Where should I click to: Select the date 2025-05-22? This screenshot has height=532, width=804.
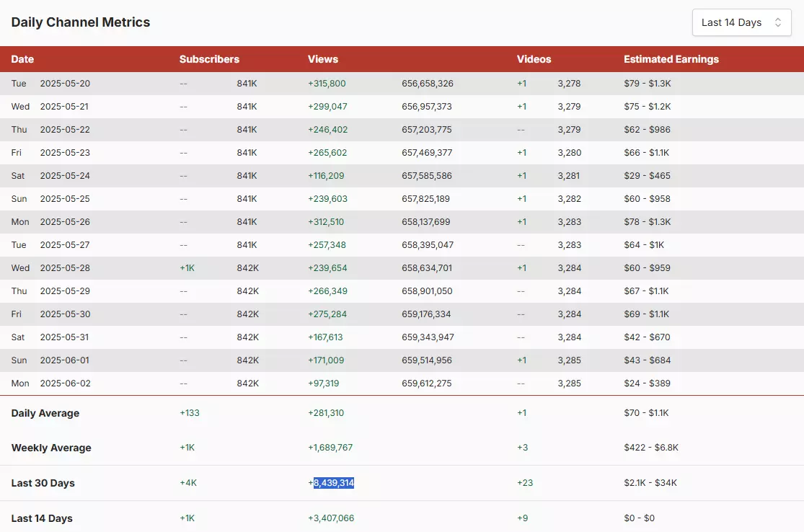click(x=65, y=130)
